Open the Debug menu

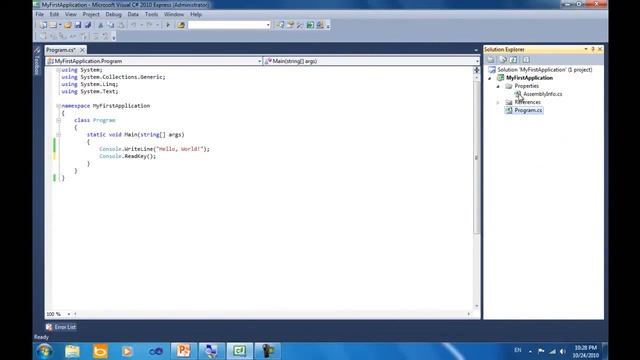[113, 14]
